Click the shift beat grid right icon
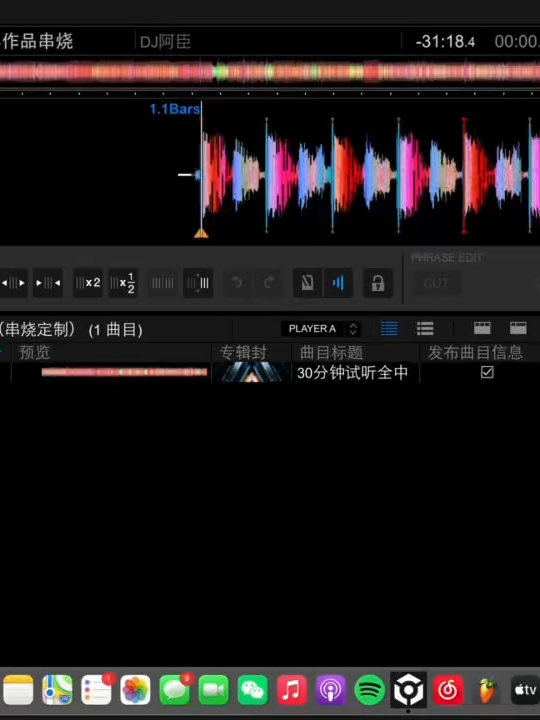The height and width of the screenshot is (720, 540). pos(48,283)
